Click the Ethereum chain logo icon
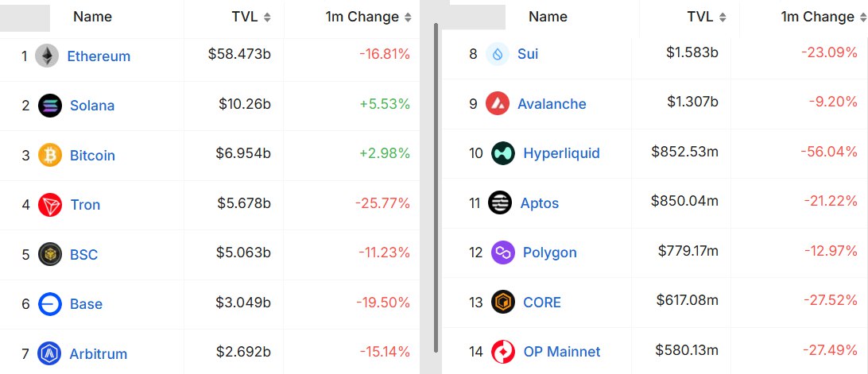868x374 pixels. pos(47,56)
